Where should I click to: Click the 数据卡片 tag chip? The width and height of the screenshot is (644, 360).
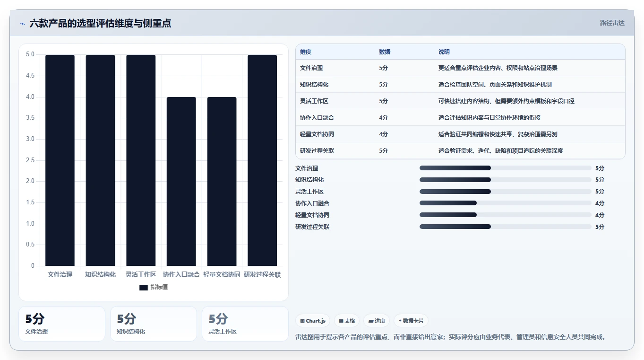coord(411,321)
